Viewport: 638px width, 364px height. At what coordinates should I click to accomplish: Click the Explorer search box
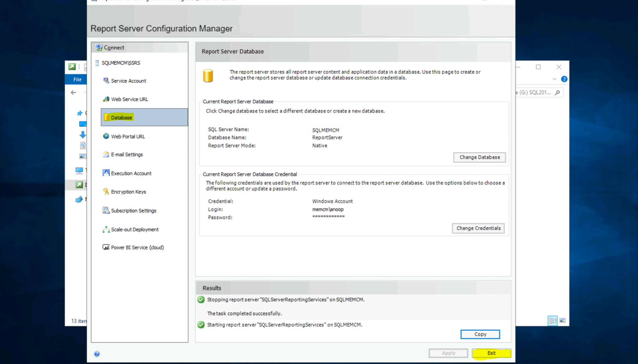(x=540, y=92)
